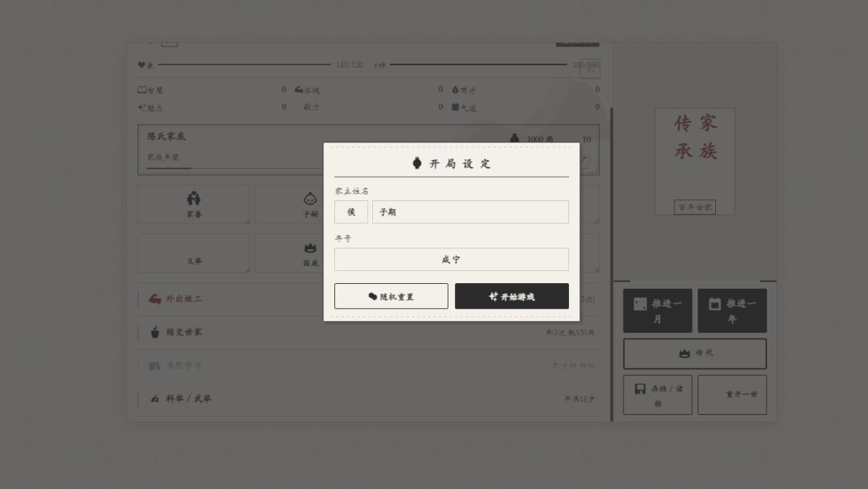
Task: Click the 陈氏家底 heading
Action: pyautogui.click(x=166, y=136)
